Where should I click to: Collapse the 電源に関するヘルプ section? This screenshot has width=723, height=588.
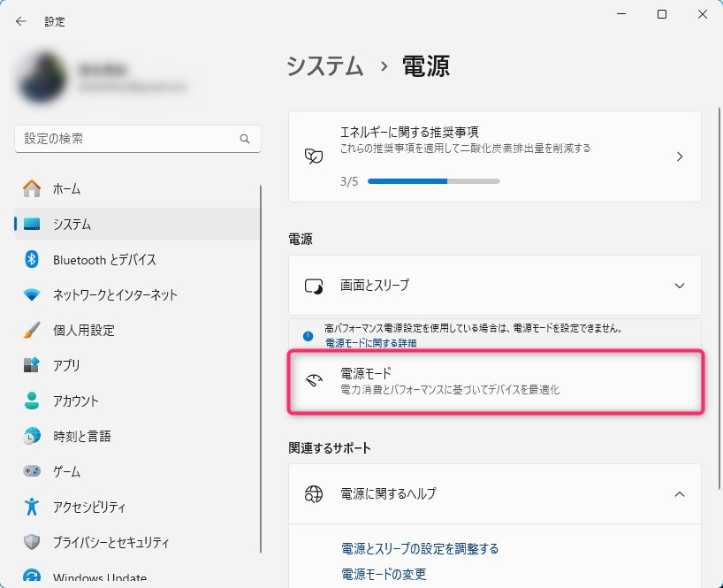click(679, 493)
